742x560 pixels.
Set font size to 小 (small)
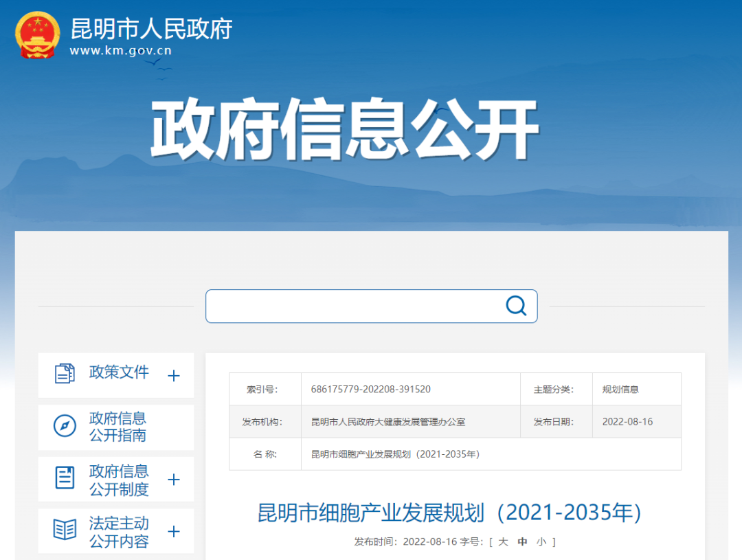541,542
